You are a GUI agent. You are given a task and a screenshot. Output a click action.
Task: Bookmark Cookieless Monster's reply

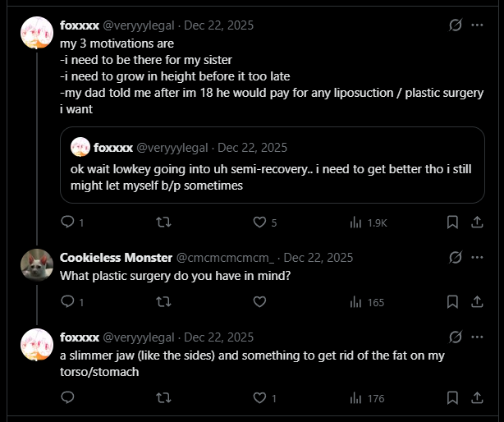(451, 302)
